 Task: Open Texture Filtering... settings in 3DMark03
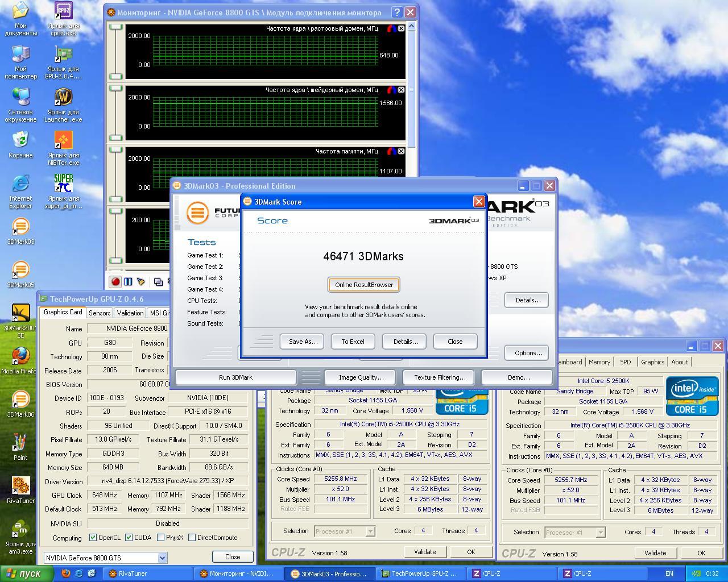pyautogui.click(x=440, y=377)
